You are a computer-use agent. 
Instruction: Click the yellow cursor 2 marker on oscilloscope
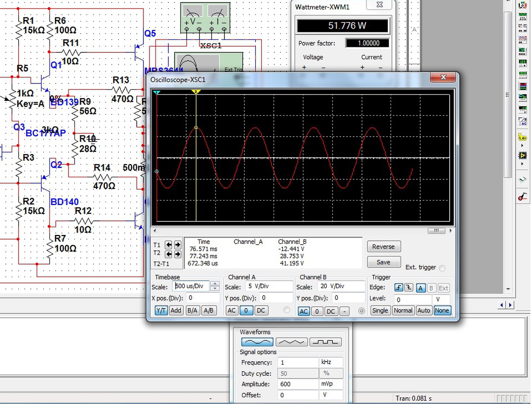click(x=196, y=92)
